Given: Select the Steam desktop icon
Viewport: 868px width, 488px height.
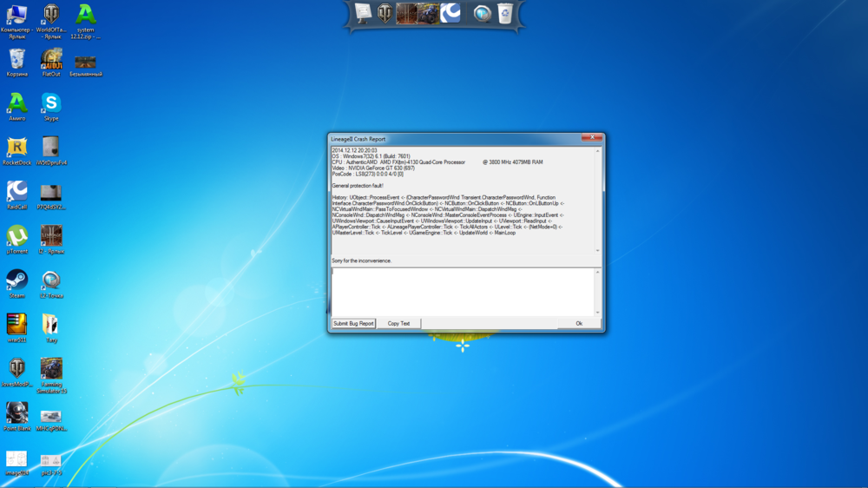Looking at the screenshot, I should [x=16, y=280].
